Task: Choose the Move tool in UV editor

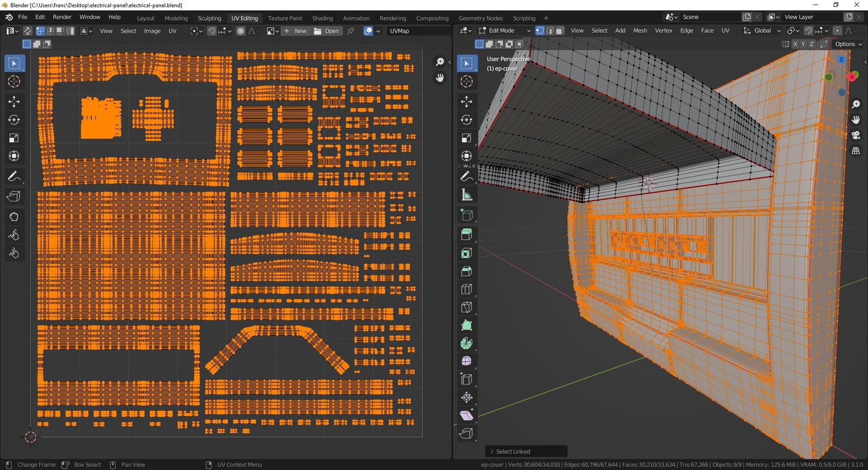Action: point(14,102)
